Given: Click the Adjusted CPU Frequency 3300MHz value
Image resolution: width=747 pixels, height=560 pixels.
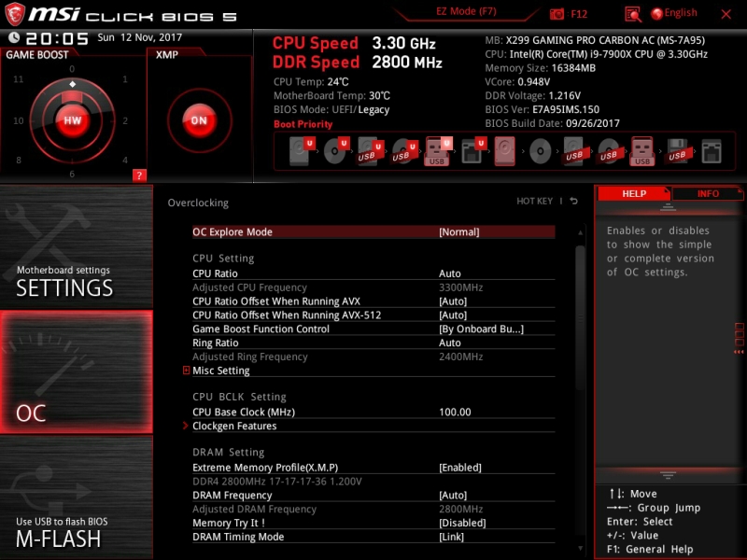Looking at the screenshot, I should pyautogui.click(x=460, y=287).
